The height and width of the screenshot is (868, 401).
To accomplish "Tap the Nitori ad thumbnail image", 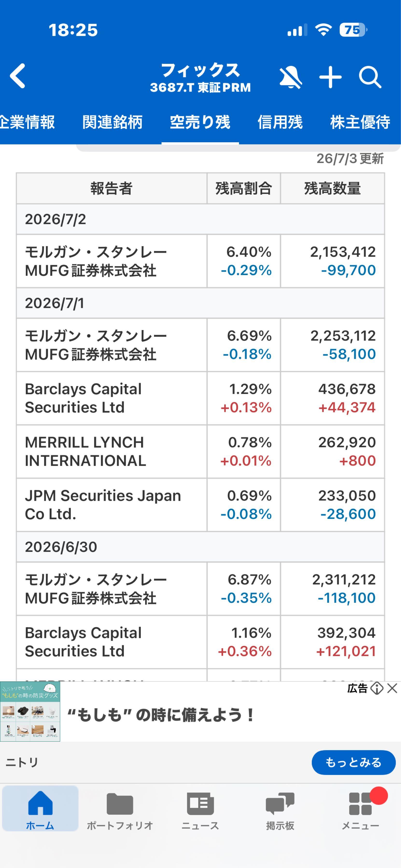I will [x=30, y=711].
